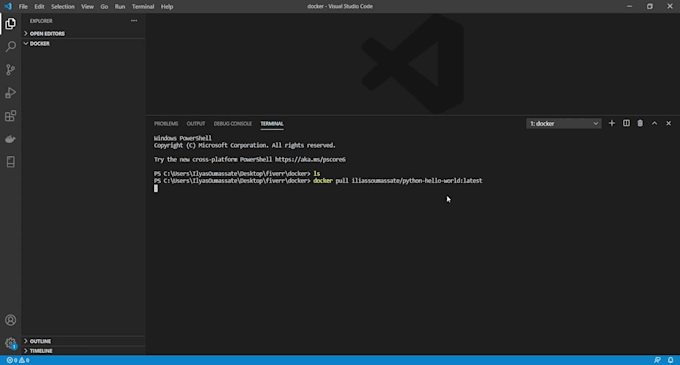Open the https://aka.ms/pscore6 link in terminal
680x365 pixels.
click(x=310, y=160)
